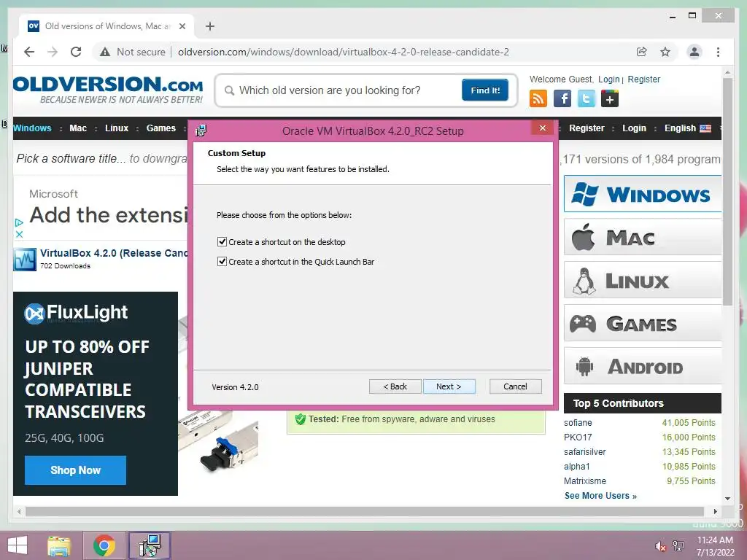
Task: Click the Find It! button
Action: 485,90
